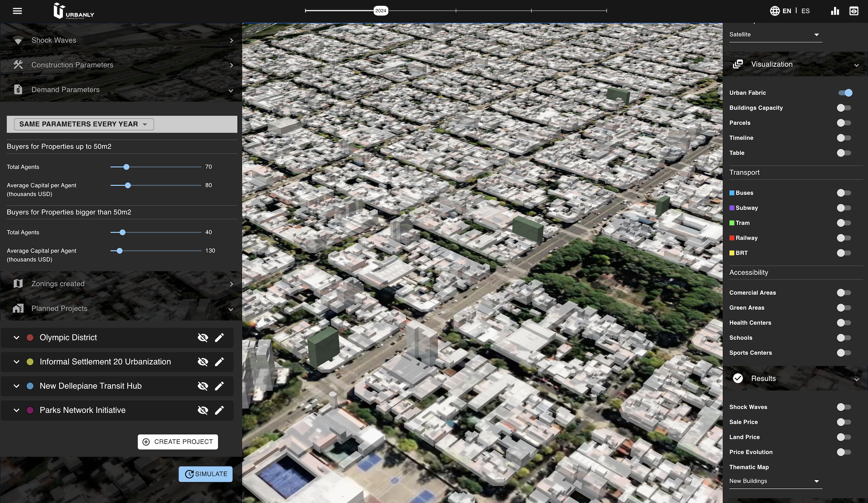Collapse the Visualization panel chevron

[856, 65]
